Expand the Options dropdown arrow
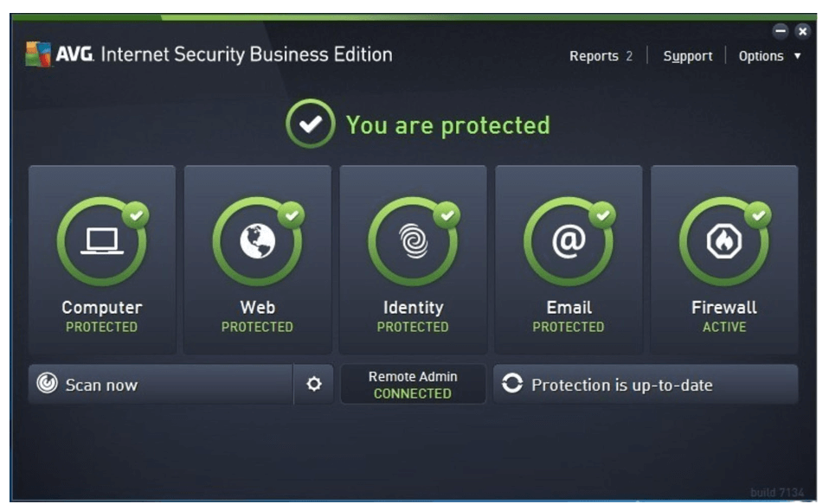 797,56
